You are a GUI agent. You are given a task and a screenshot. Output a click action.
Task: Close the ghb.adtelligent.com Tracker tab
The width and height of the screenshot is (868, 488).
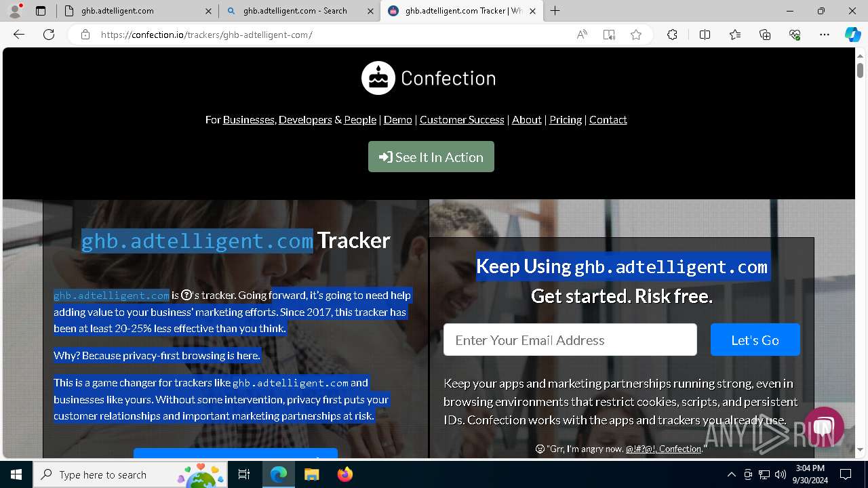pos(532,11)
